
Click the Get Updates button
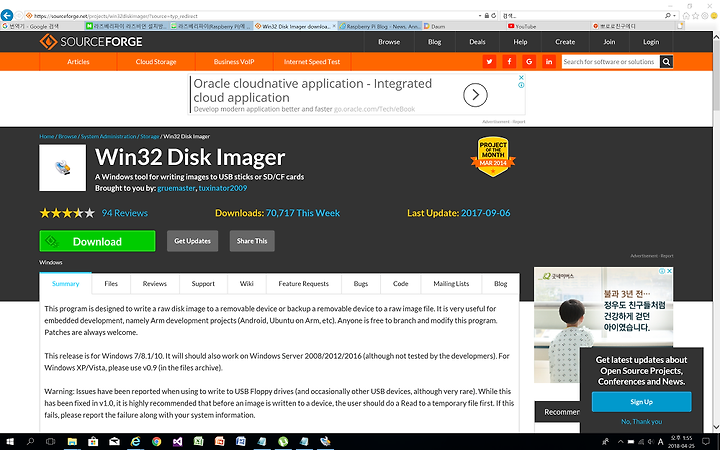[192, 241]
